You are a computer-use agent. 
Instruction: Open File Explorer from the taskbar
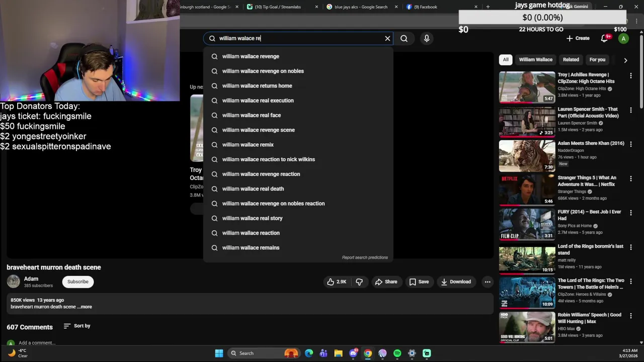pos(338,353)
